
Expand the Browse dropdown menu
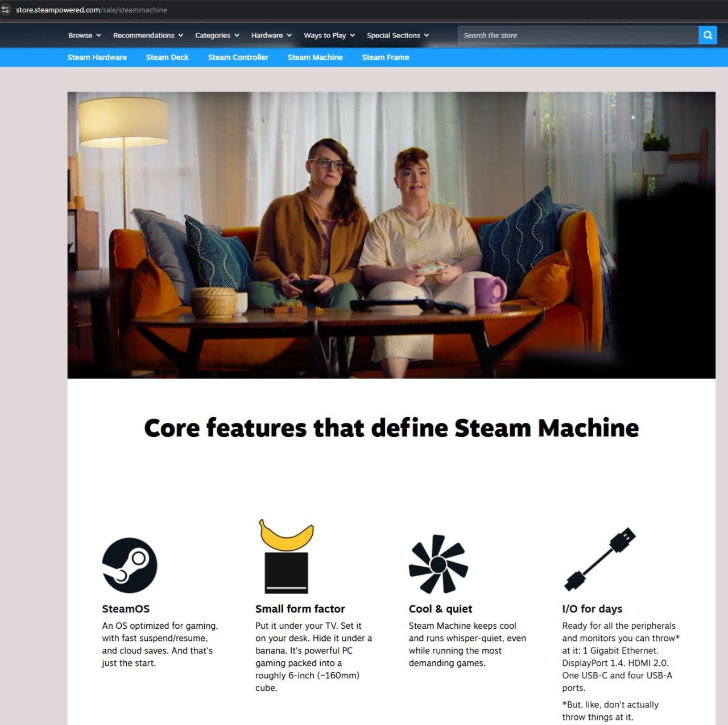coord(84,35)
